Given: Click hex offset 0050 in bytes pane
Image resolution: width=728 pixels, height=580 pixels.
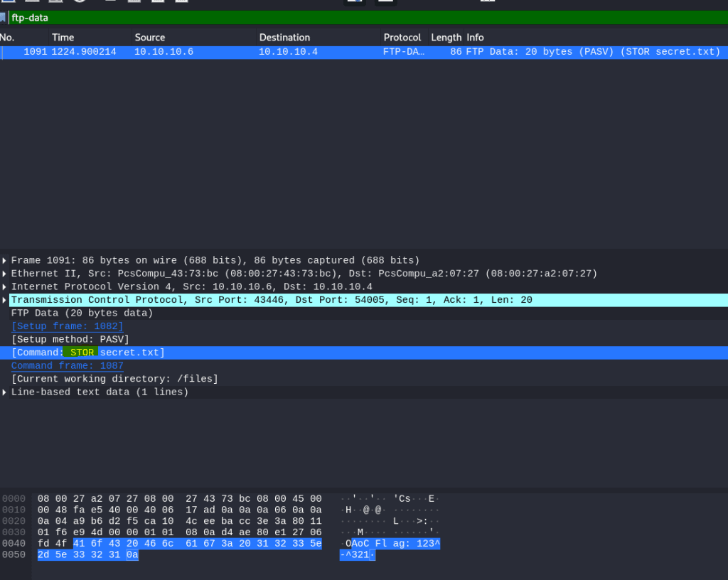Looking at the screenshot, I should [x=14, y=554].
